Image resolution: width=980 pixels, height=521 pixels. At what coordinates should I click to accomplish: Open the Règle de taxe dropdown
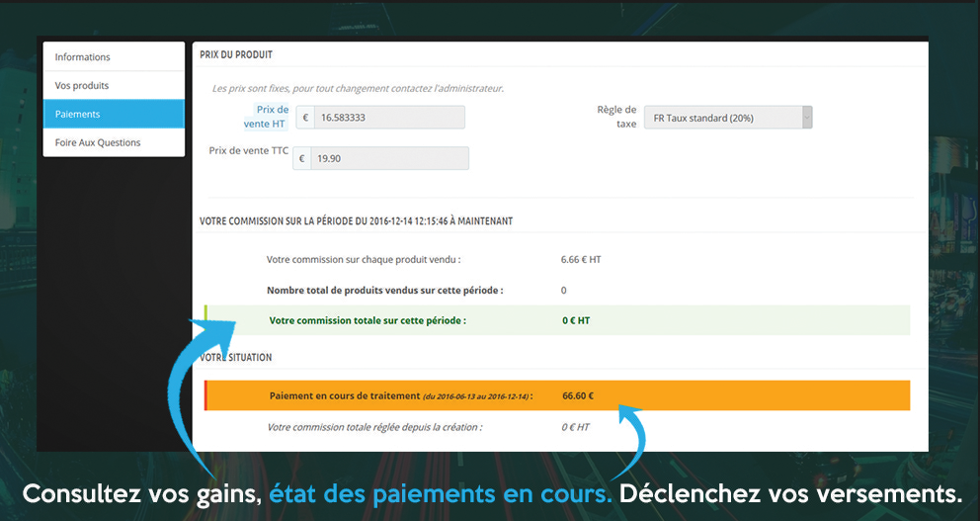tap(728, 118)
